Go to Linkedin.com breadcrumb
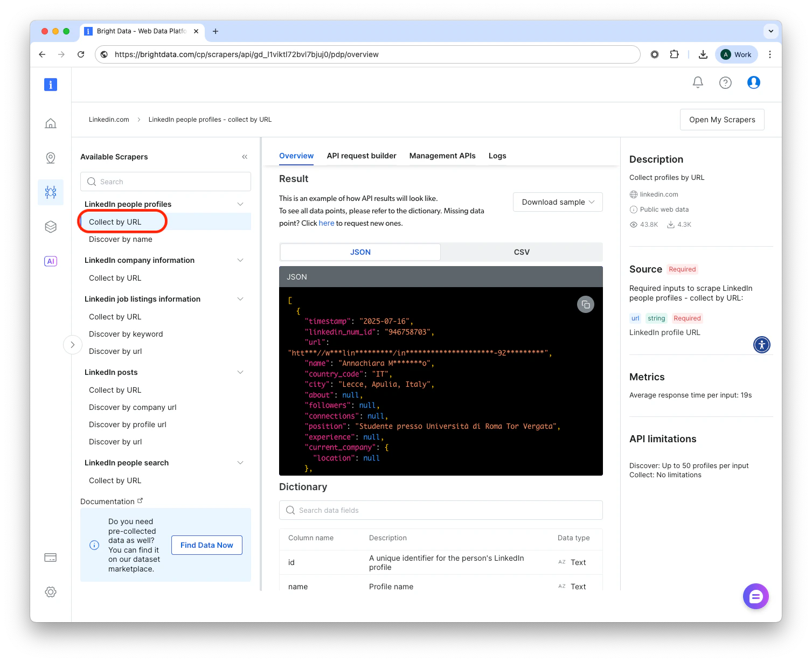The height and width of the screenshot is (662, 812). 109,120
